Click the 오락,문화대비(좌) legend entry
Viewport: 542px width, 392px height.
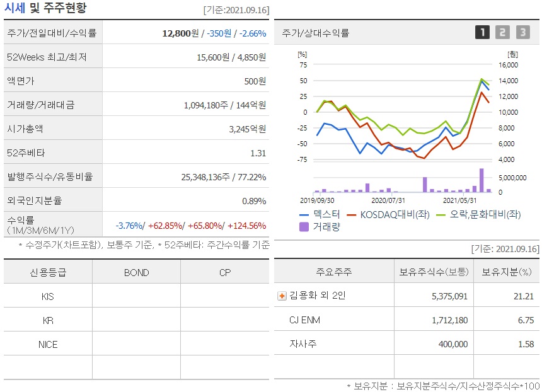(x=479, y=214)
